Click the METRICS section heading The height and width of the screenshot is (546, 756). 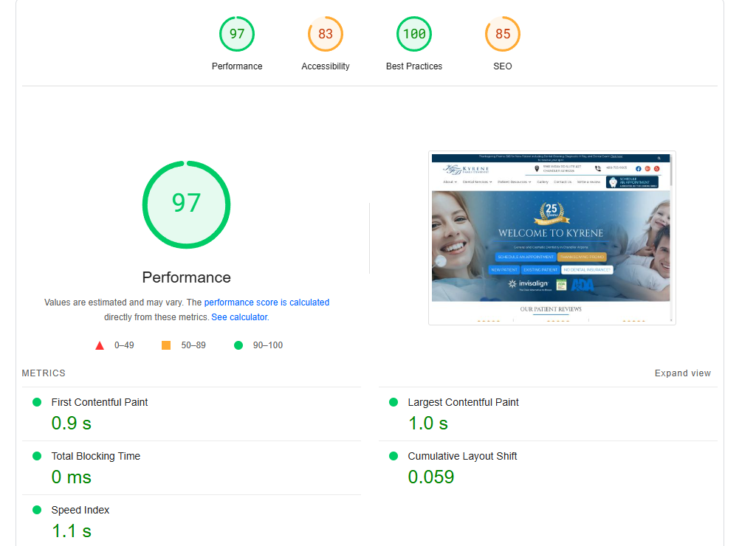click(44, 373)
